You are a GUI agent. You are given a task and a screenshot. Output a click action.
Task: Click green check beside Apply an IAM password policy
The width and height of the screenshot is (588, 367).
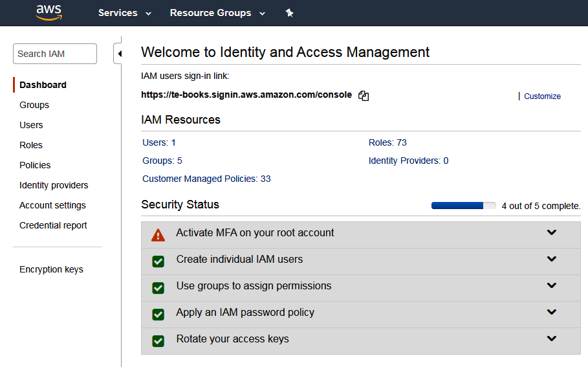(x=158, y=315)
